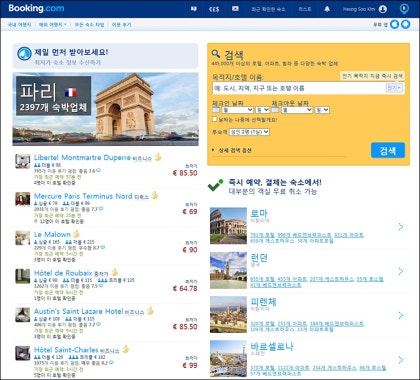Click the thumbs-up icon next to Libertel Montmartre Duperre
The image size is (420, 380).
[x=158, y=157]
